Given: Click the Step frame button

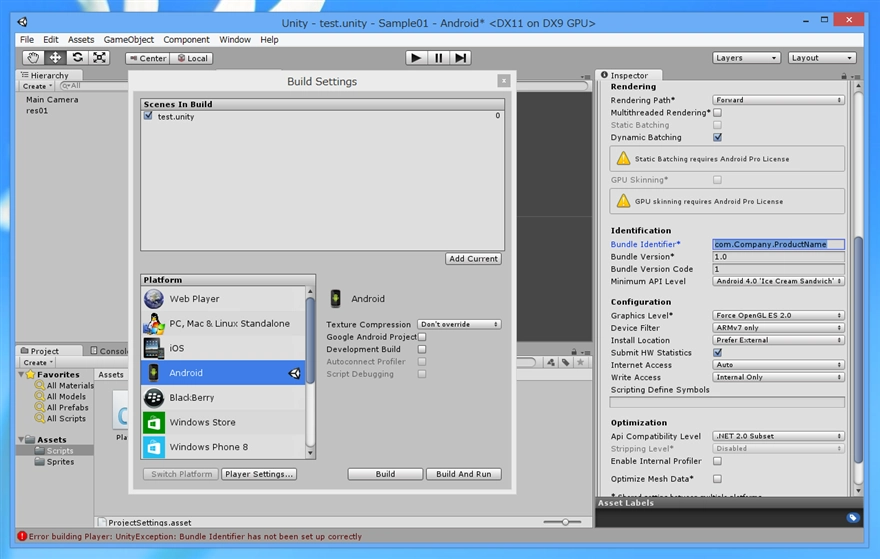Looking at the screenshot, I should point(460,58).
